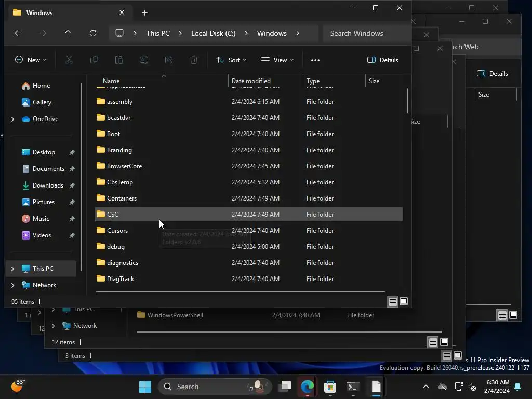Click the Delete trash can icon
532x399 pixels.
pyautogui.click(x=194, y=60)
